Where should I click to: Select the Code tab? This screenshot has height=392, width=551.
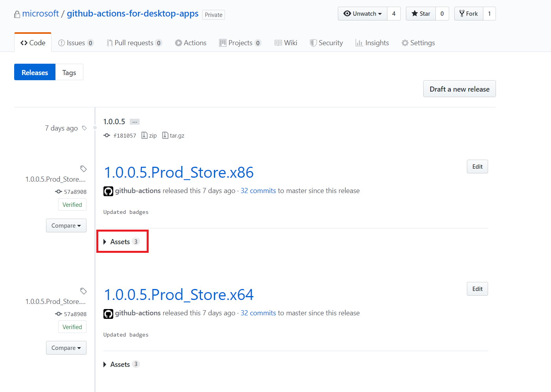coord(33,43)
